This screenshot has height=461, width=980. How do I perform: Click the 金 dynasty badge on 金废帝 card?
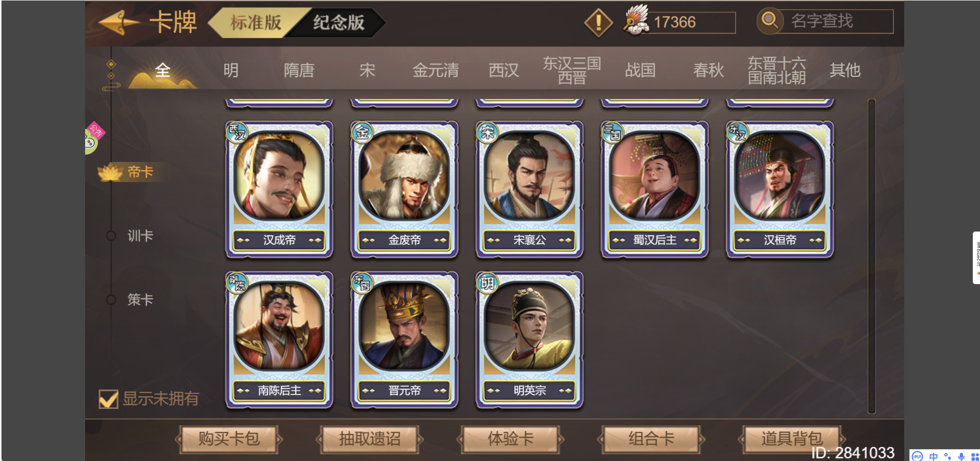(362, 133)
